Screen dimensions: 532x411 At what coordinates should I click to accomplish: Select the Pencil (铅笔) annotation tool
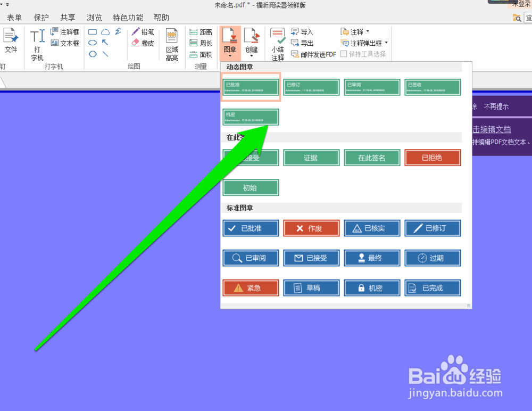(x=143, y=31)
